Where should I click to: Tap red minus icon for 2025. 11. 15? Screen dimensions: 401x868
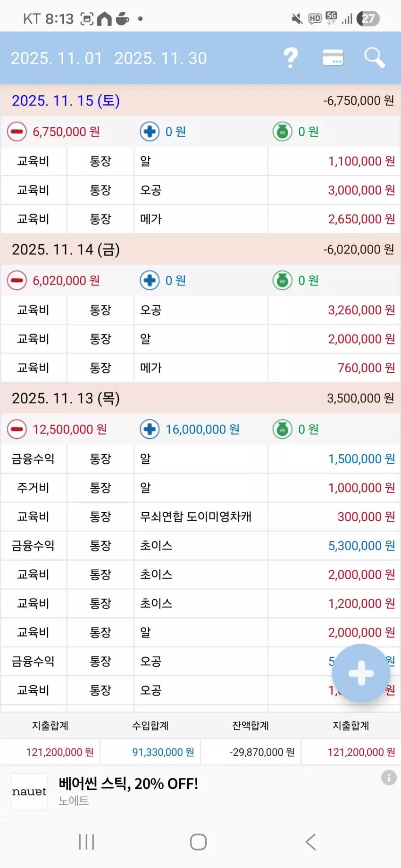coord(17,131)
